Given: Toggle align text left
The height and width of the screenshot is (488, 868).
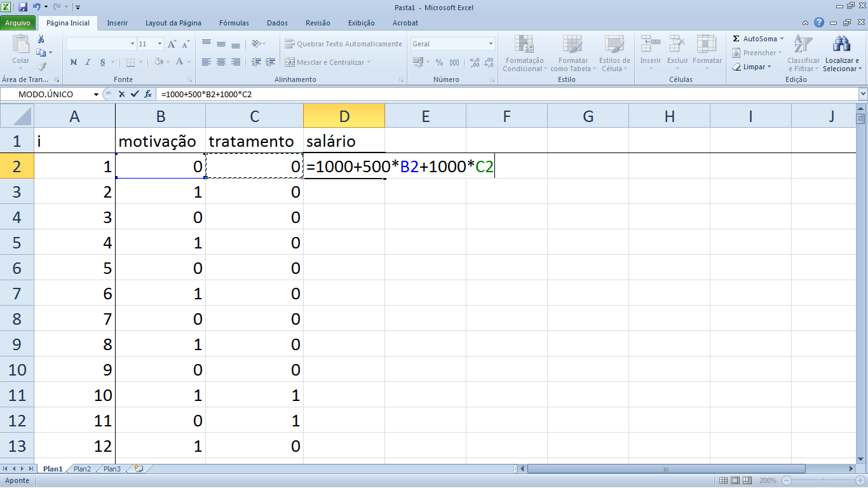Looking at the screenshot, I should coord(207,62).
